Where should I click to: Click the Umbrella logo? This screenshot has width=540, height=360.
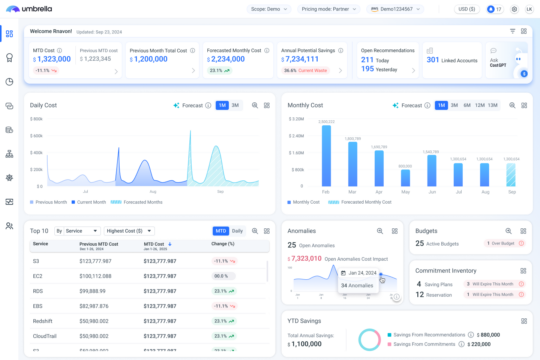coord(29,9)
